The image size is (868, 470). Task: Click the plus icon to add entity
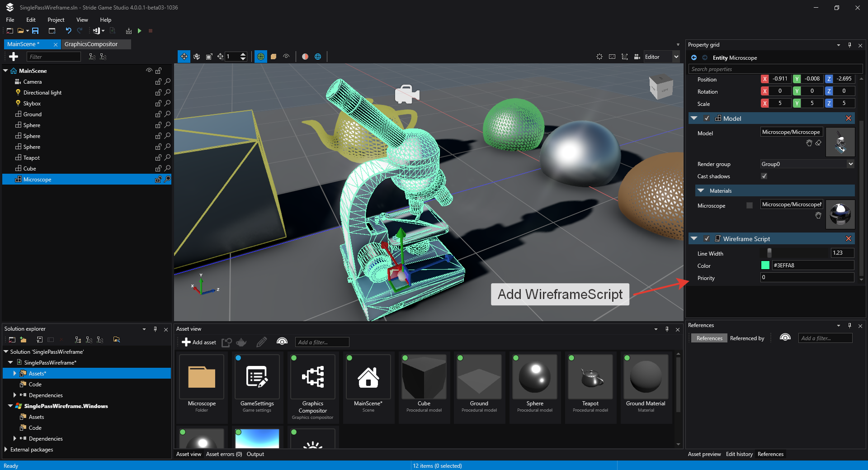pyautogui.click(x=14, y=57)
